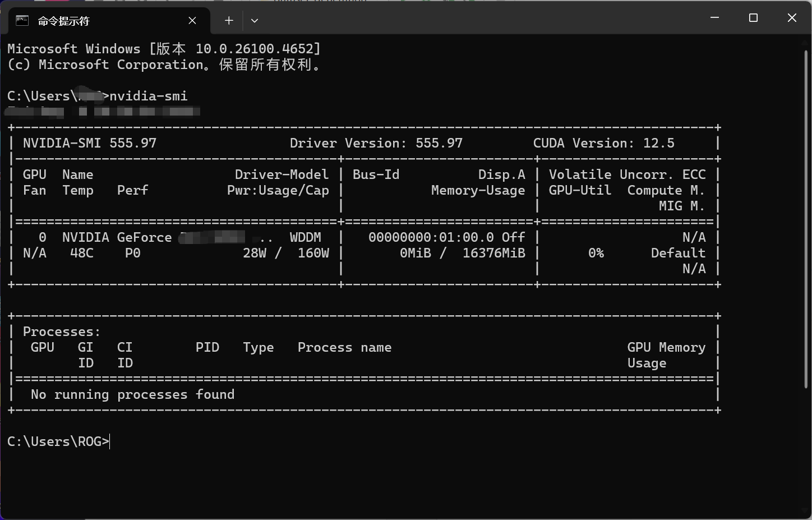This screenshot has width=812, height=520.
Task: Click the 'P0' performance state
Action: coord(133,253)
